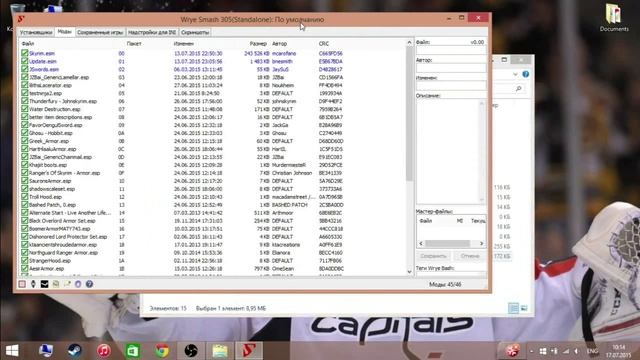640x360 pixels.
Task: Open the Documents folder desktop icon
Action: tap(614, 17)
